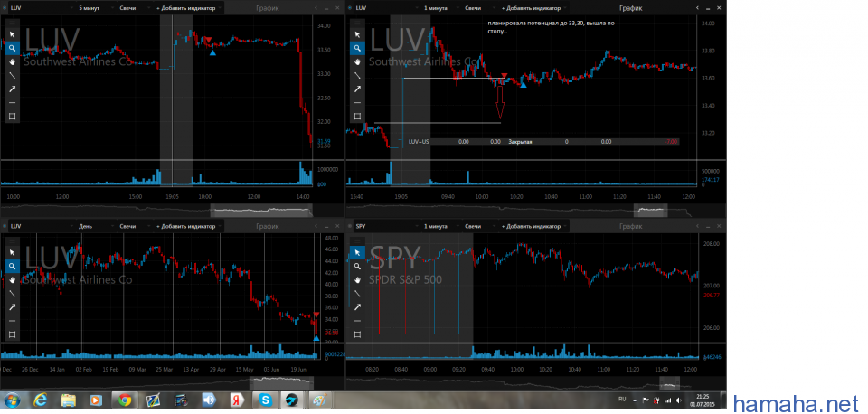Click 'График' title of SPY panel

[x=630, y=226]
